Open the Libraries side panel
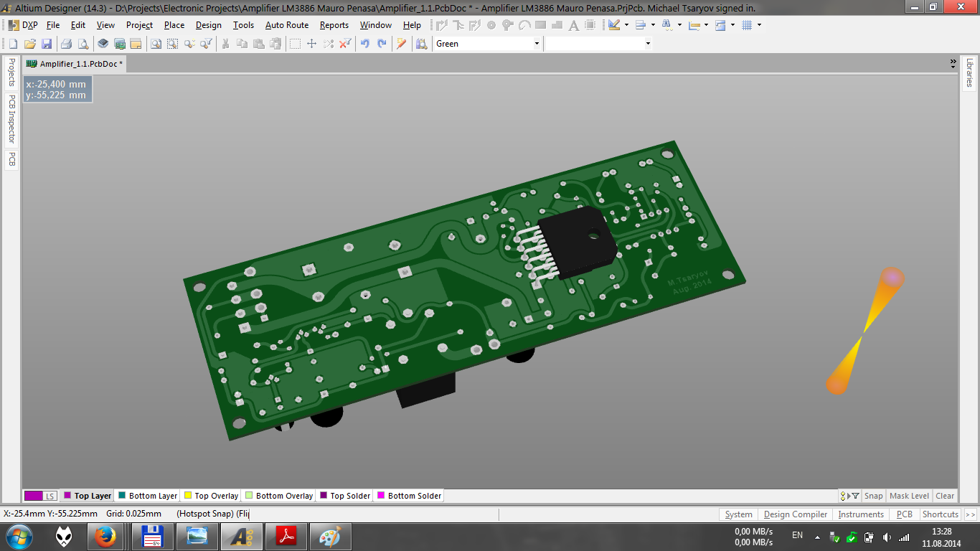980x551 pixels. (x=969, y=72)
